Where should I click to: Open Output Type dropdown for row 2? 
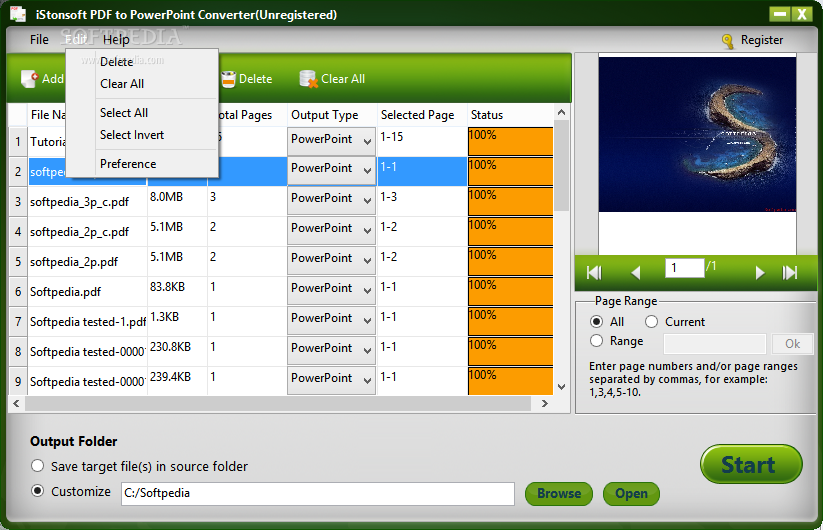(331, 170)
